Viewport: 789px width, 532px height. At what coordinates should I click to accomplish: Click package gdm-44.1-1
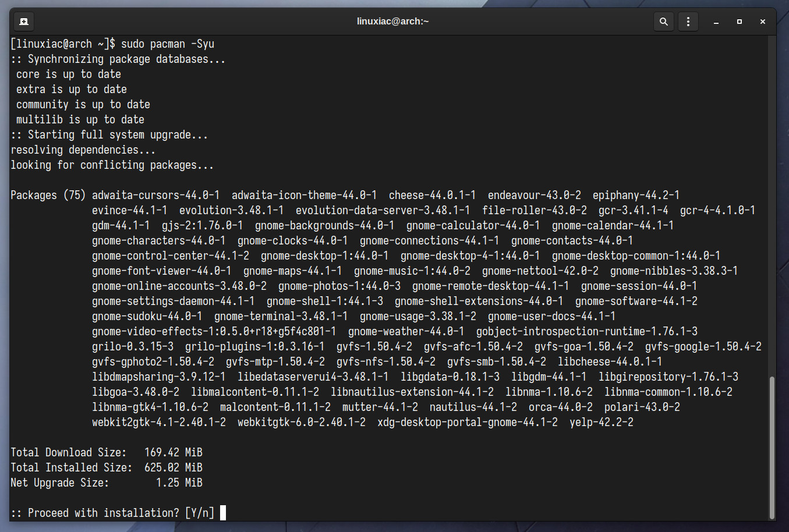tap(121, 226)
